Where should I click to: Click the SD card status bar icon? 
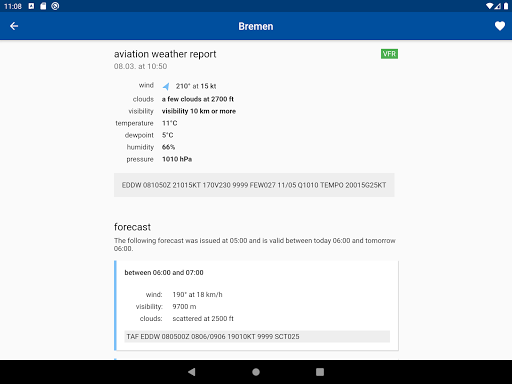[x=43, y=6]
